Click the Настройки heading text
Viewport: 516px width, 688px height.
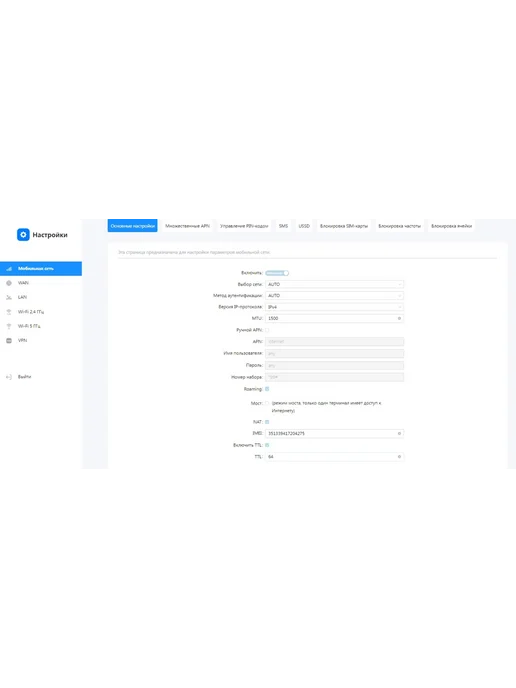pyautogui.click(x=50, y=235)
